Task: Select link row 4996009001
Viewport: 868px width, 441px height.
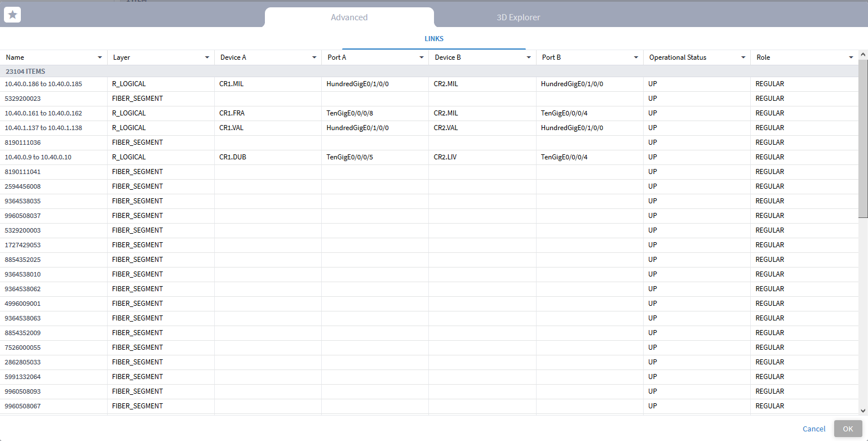Action: (429, 304)
